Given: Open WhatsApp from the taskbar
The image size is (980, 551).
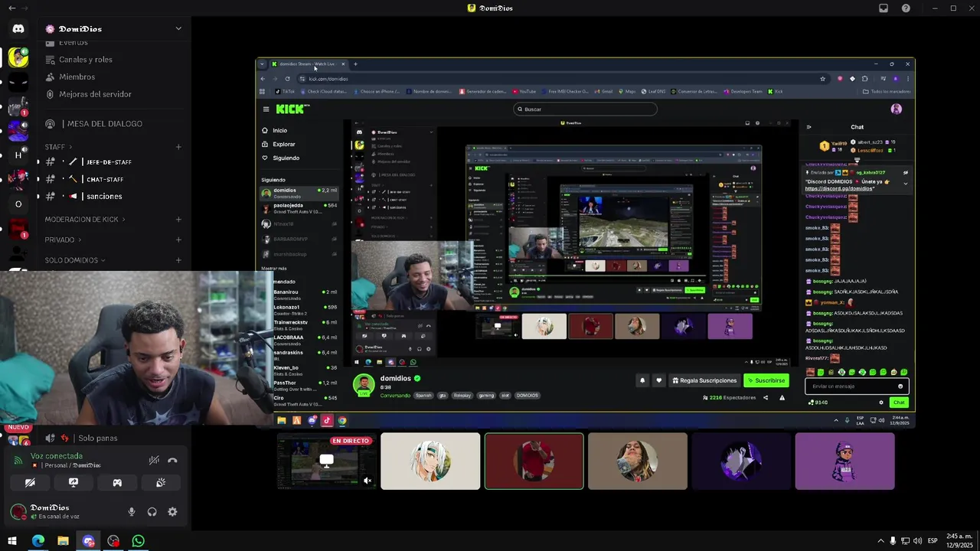Looking at the screenshot, I should [x=139, y=541].
